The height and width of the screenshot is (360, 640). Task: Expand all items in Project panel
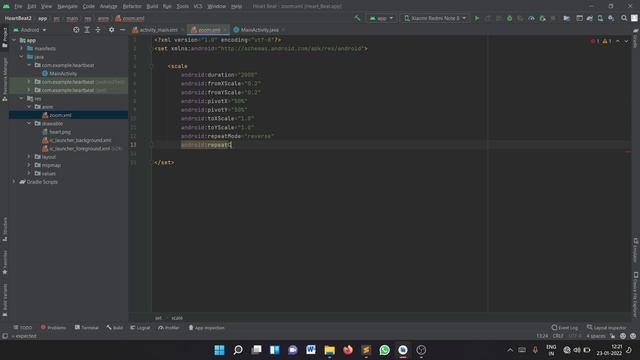point(87,30)
